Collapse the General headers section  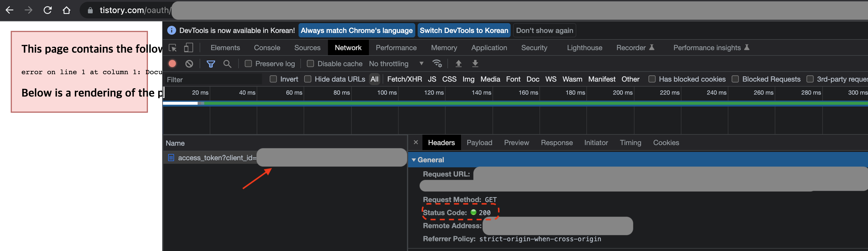414,160
